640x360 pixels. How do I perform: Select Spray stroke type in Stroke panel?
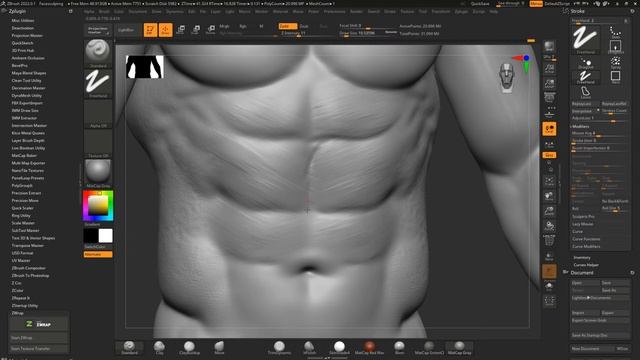tap(616, 62)
